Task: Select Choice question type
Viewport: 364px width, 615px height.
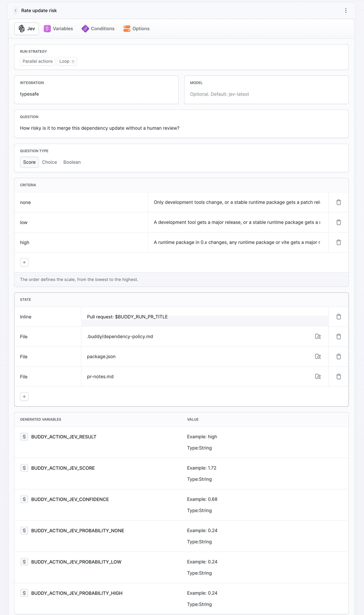Action: (x=49, y=162)
